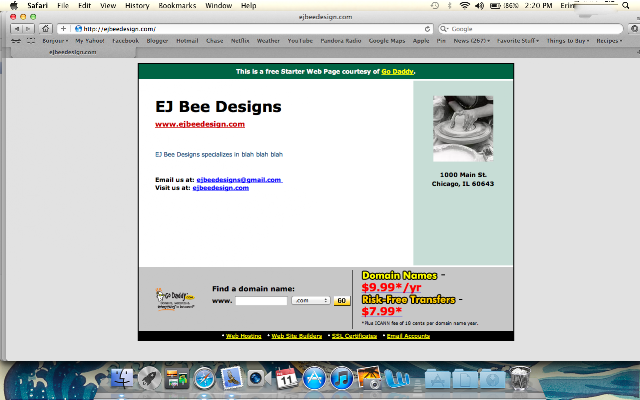
Task: Launch iTunes from the dock
Action: 342,379
